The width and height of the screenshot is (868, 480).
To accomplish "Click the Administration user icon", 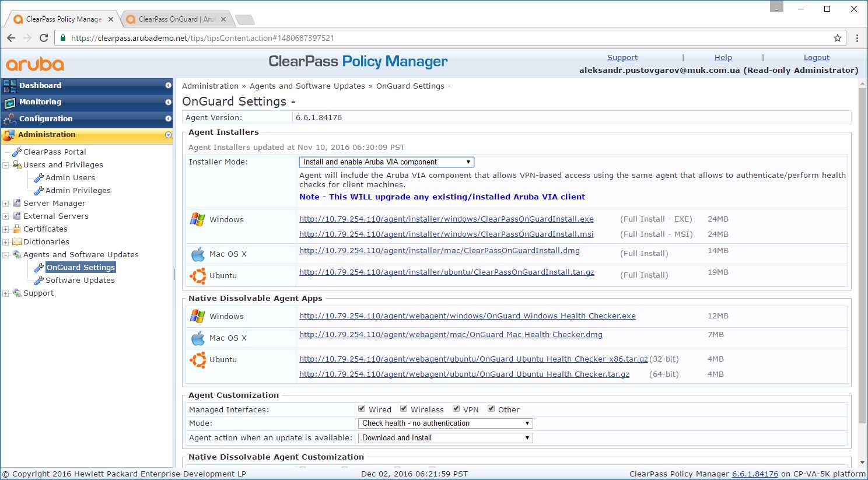I will (x=9, y=135).
